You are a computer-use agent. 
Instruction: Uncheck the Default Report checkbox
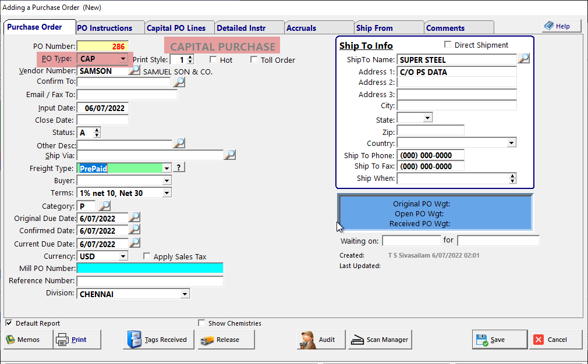(x=9, y=323)
